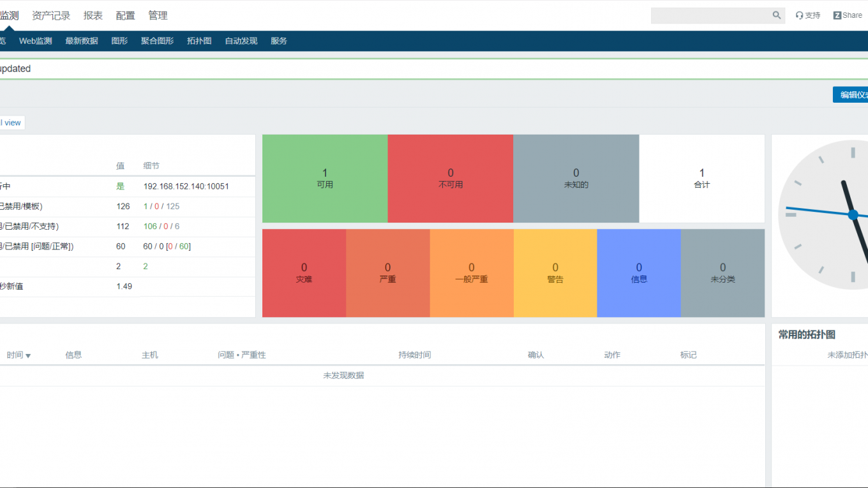
Task: Click the green 可用 host tile
Action: point(325,179)
